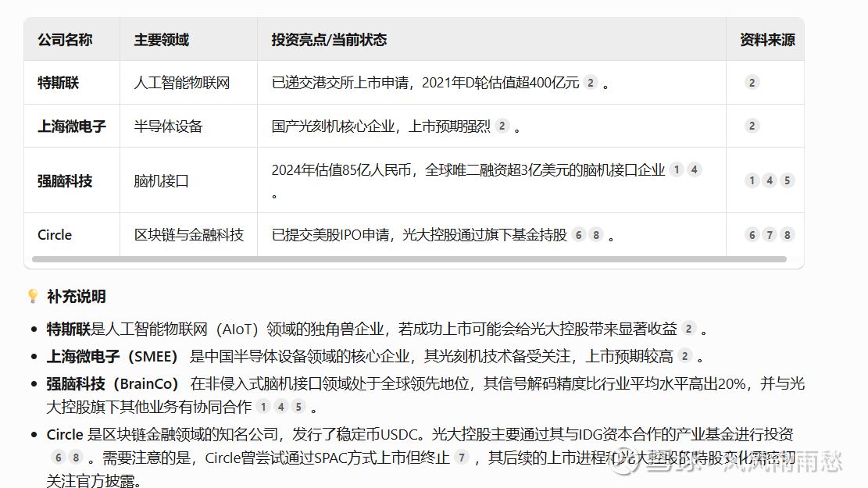The width and height of the screenshot is (868, 488).
Task: Click citation 1 in 强脑科技 source column
Action: point(752,180)
